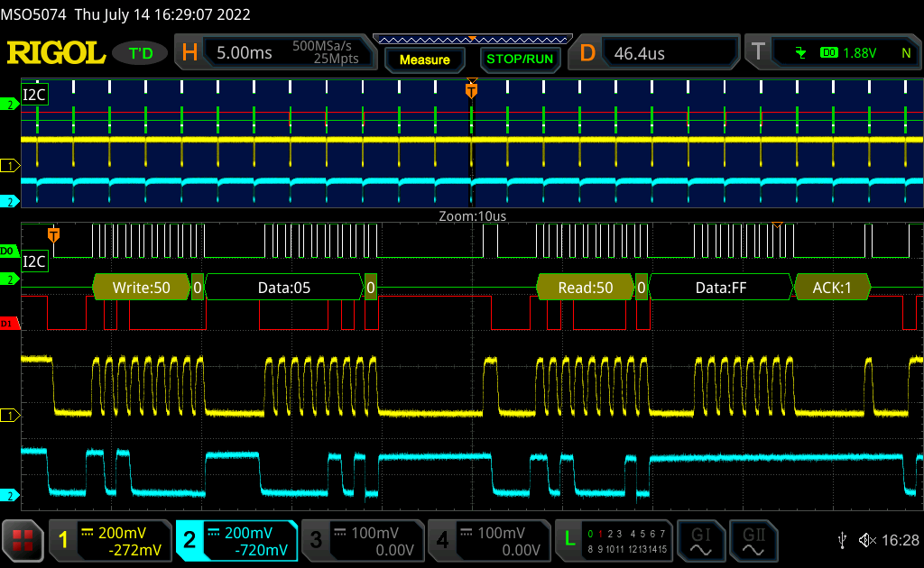Open the GII waveform generator icon
The width and height of the screenshot is (924, 568).
pos(753,541)
